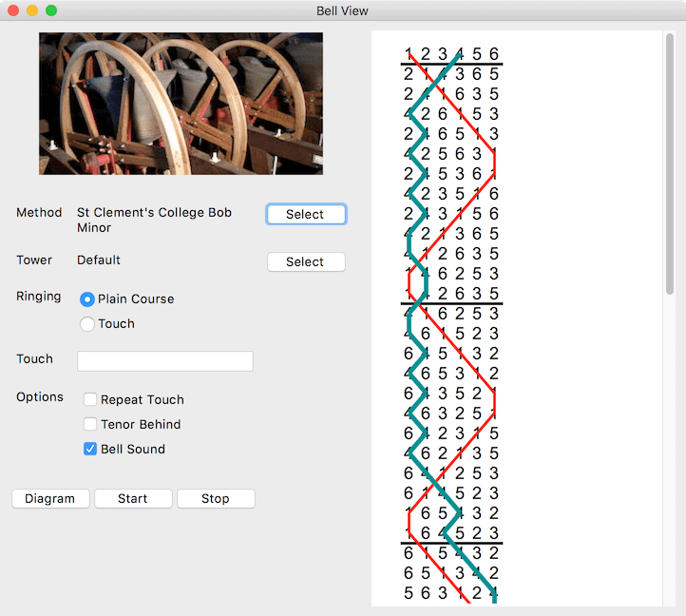686x616 pixels.
Task: Tick the Tenor Behind checkbox
Action: pyautogui.click(x=90, y=425)
